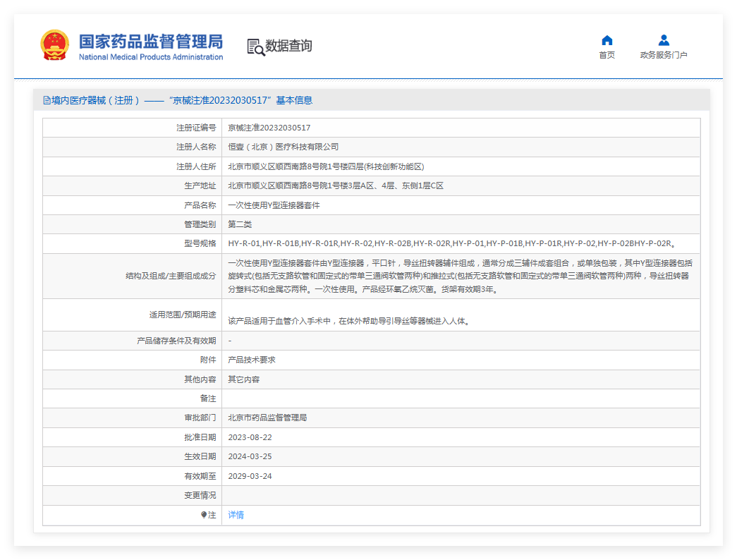Click the 适用范围/预期用途 label
Viewport: 737px width, 560px height.
183,315
